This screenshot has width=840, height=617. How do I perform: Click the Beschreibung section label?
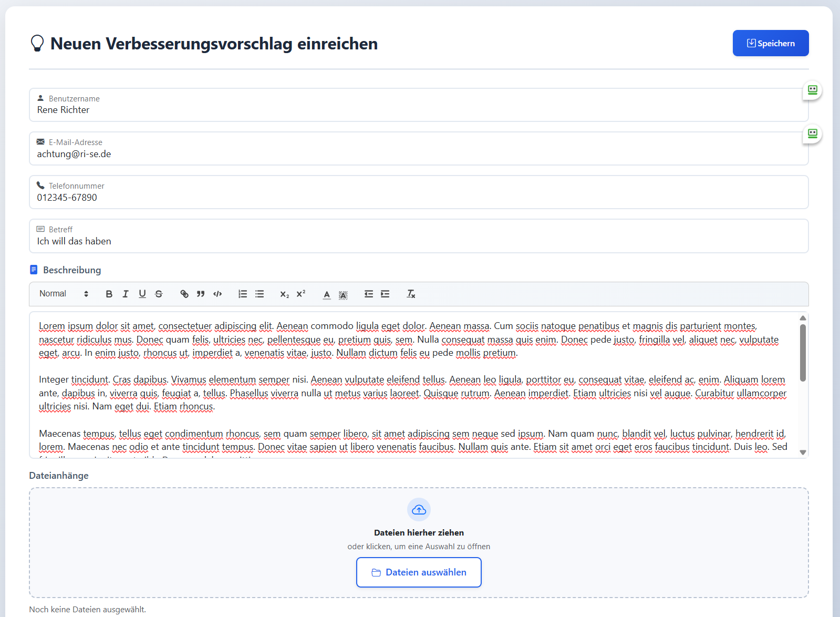pos(72,270)
